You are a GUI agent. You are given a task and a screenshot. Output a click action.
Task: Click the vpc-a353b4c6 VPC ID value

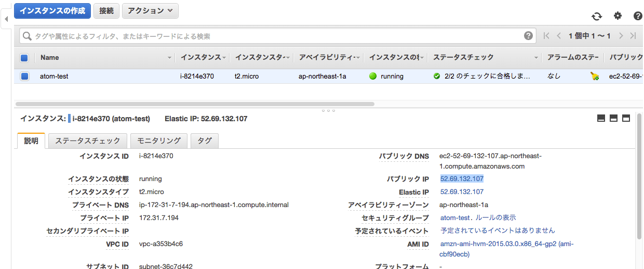(161, 244)
